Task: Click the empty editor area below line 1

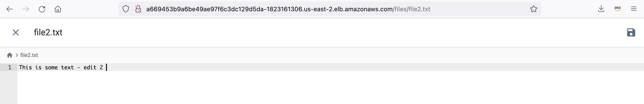Action: (x=330, y=87)
